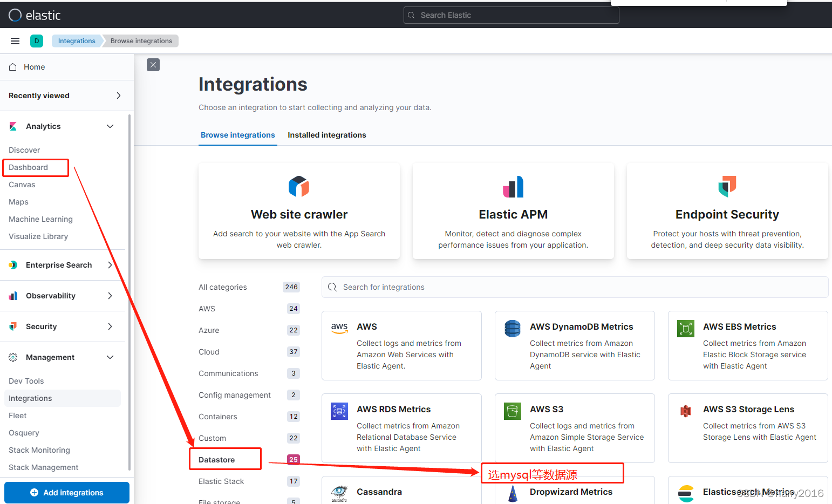Click the Observability section icon
This screenshot has width=832, height=504.
[13, 296]
